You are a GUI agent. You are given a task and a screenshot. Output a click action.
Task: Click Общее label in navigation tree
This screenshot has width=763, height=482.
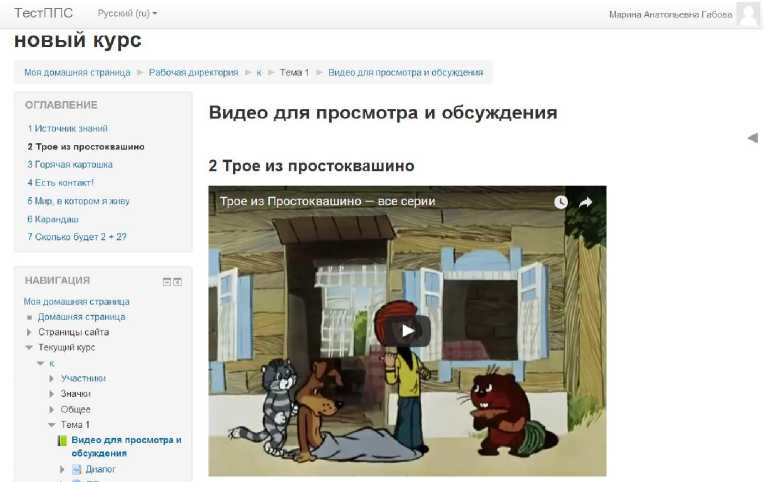point(75,410)
